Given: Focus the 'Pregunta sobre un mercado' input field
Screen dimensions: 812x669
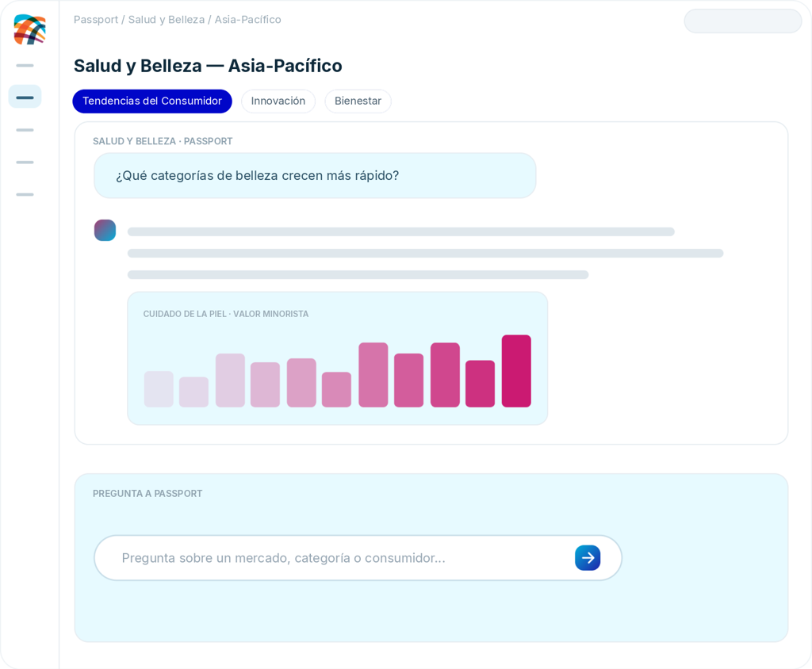Looking at the screenshot, I should 358,558.
